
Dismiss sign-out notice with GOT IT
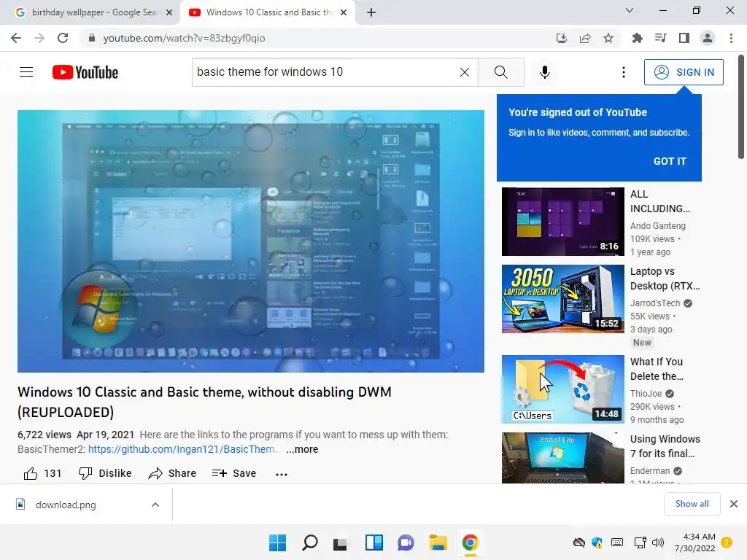point(670,161)
